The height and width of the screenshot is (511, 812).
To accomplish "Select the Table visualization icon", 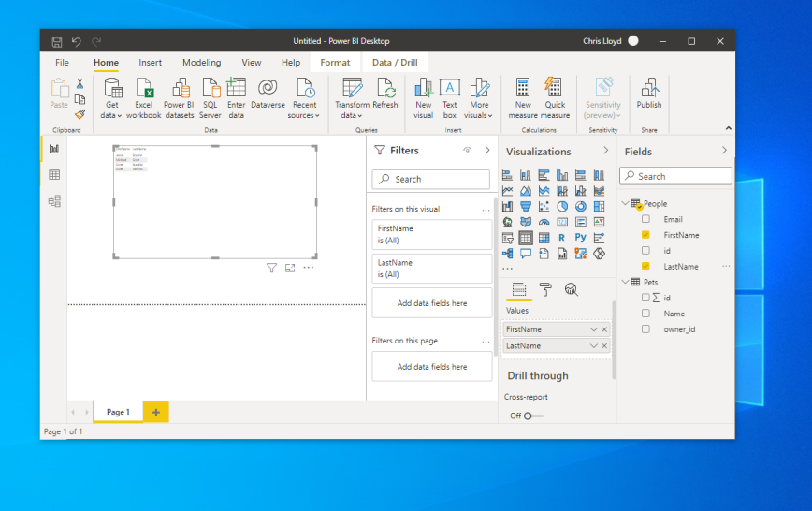I will point(526,238).
